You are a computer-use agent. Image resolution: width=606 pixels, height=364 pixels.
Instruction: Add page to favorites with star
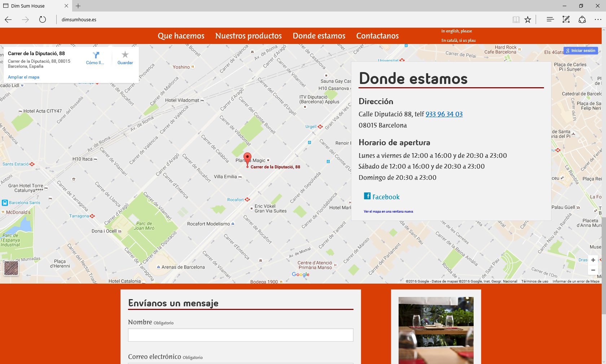pos(528,19)
